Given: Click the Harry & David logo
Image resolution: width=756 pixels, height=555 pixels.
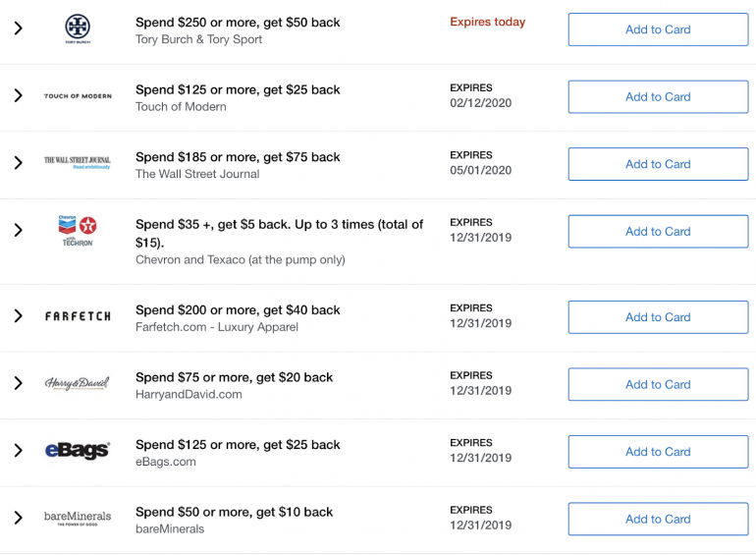Looking at the screenshot, I should pyautogui.click(x=78, y=383).
